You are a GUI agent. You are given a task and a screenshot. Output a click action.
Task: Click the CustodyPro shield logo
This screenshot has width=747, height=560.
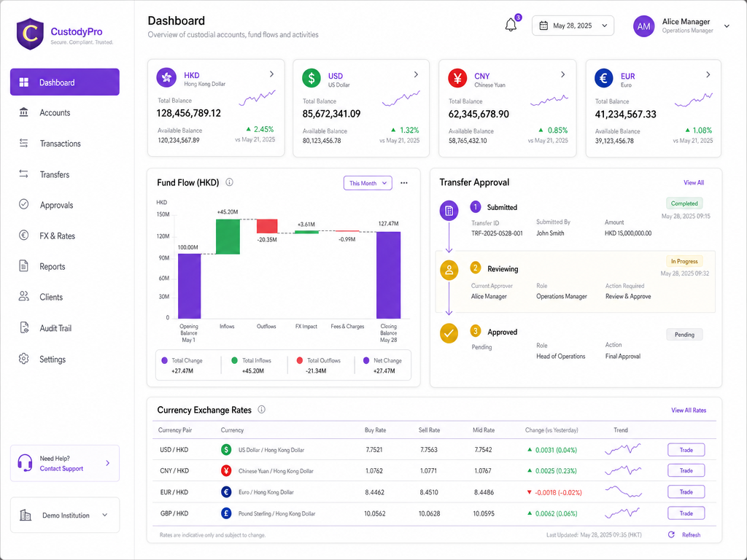pos(30,34)
